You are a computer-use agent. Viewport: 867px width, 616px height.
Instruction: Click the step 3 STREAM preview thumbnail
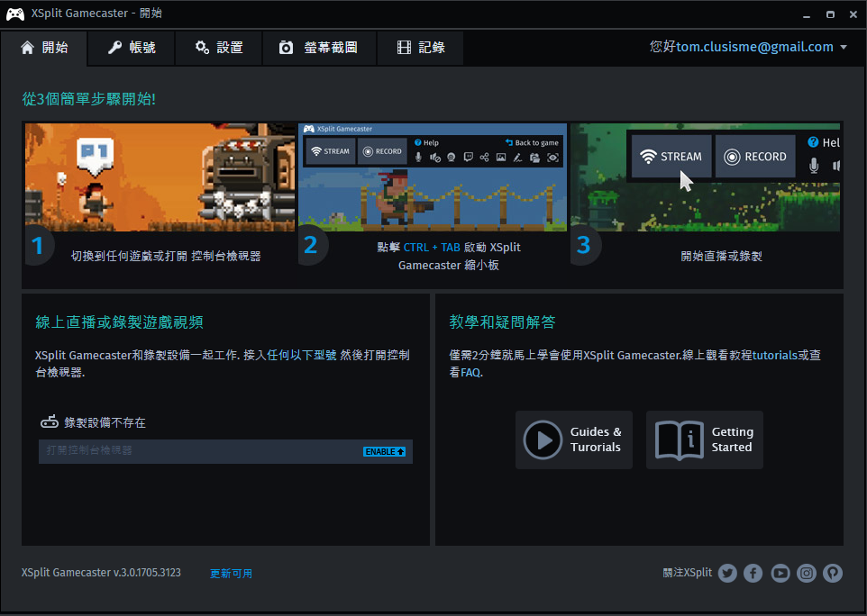coord(706,177)
